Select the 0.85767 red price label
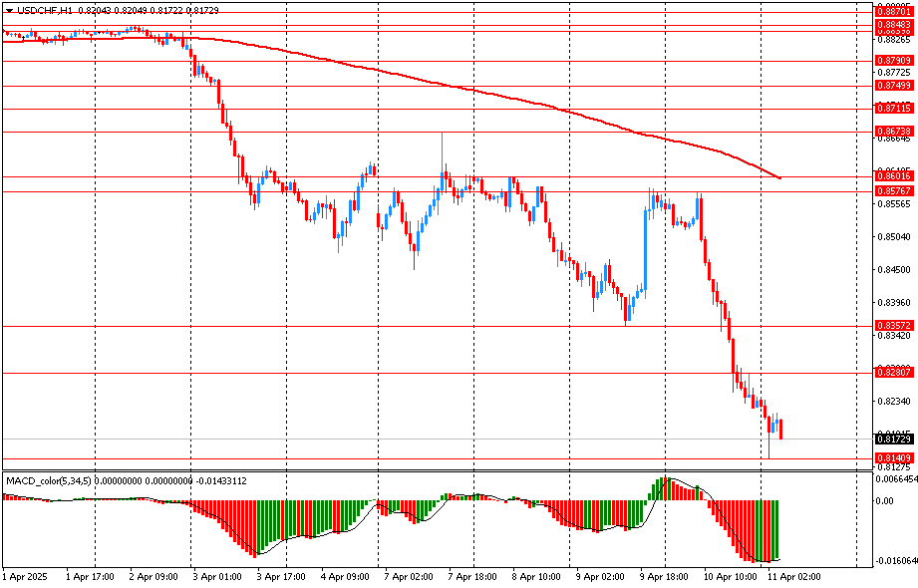Image resolution: width=918 pixels, height=588 pixels. tap(893, 190)
